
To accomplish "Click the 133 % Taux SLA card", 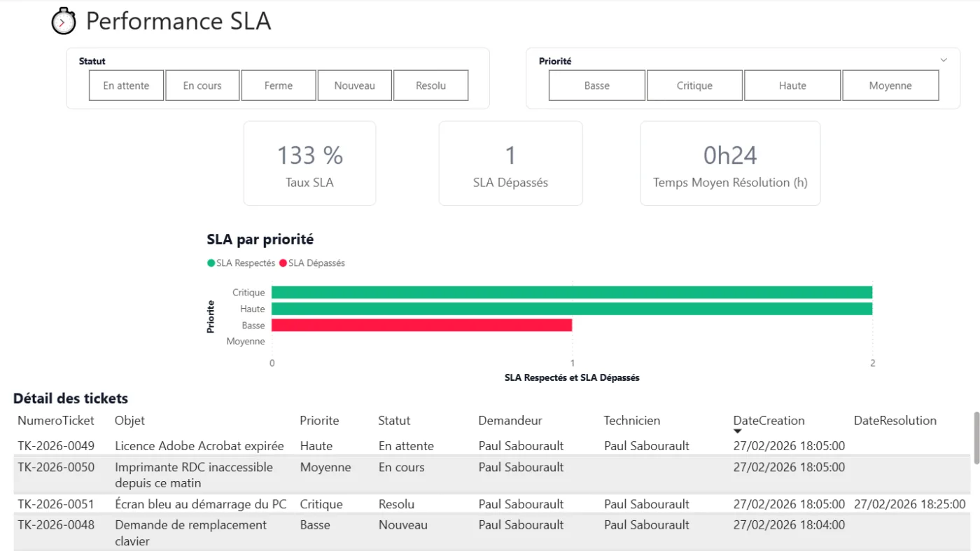I will pos(309,163).
